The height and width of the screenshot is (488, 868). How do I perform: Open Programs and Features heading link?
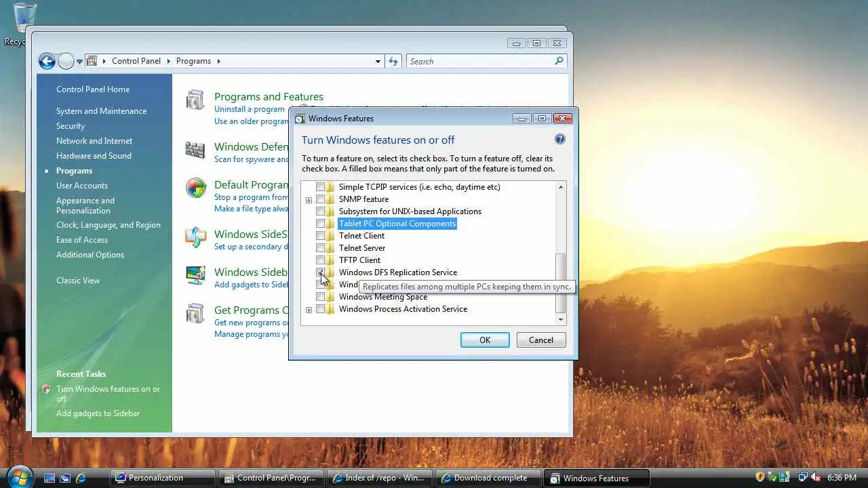tap(269, 96)
